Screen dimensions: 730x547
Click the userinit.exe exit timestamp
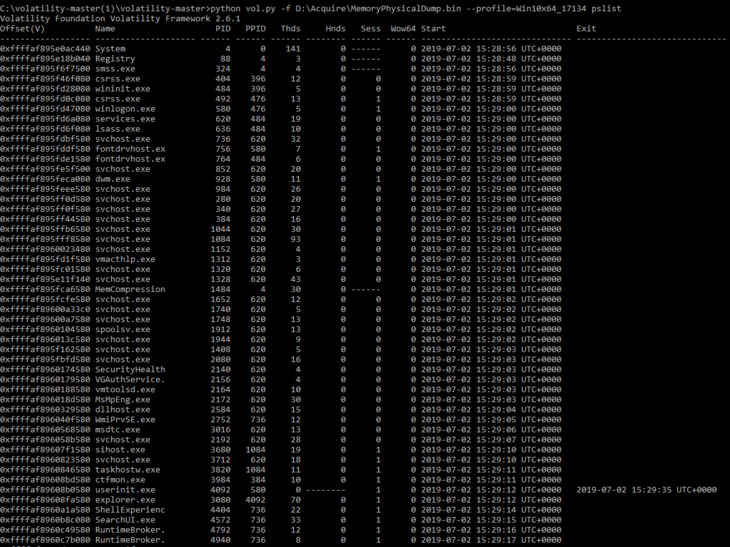pyautogui.click(x=646, y=490)
